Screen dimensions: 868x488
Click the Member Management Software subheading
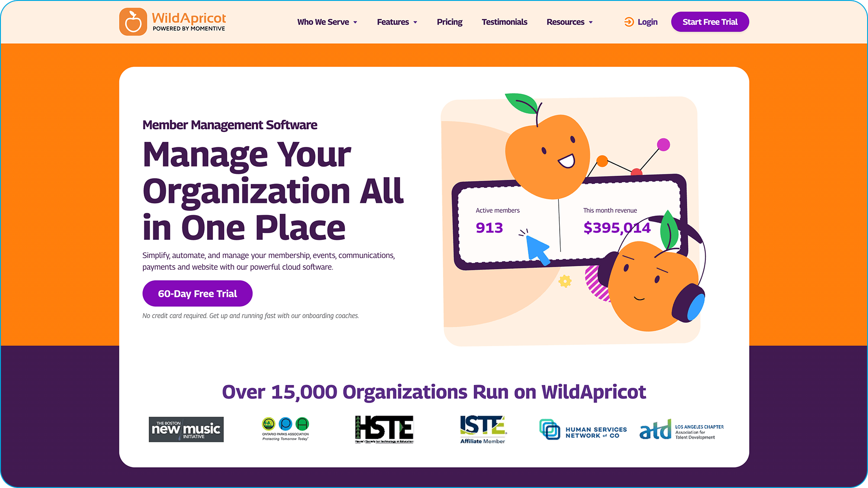[230, 125]
